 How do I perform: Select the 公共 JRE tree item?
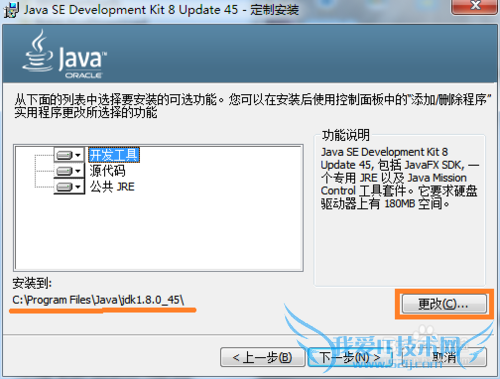tap(112, 187)
